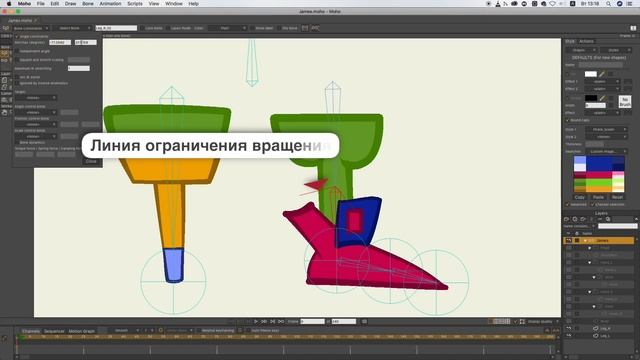Screen dimensions: 640x360
Task: Click the third icon in Layers toolbar
Action: click(583, 219)
